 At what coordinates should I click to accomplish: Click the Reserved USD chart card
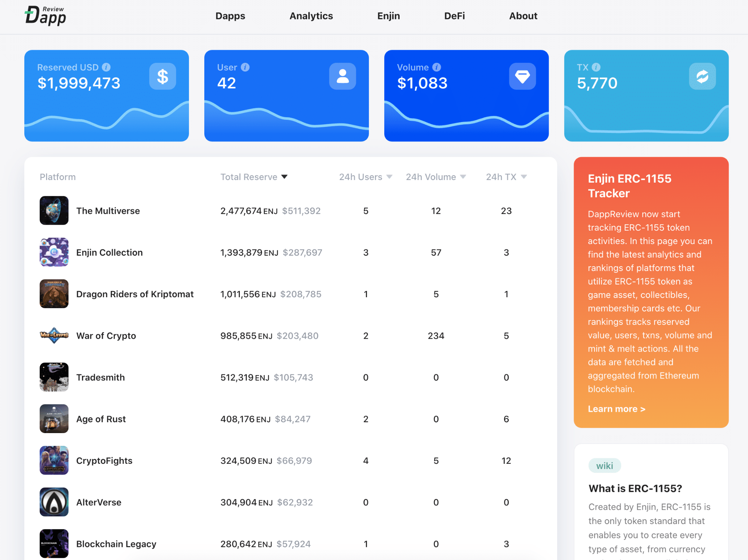point(107,96)
